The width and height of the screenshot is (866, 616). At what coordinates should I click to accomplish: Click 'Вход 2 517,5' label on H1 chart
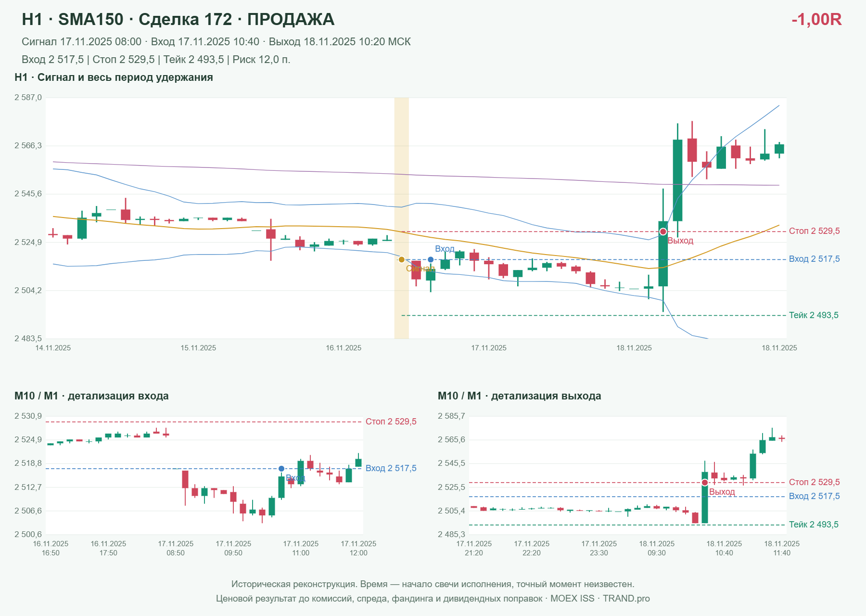(x=815, y=259)
